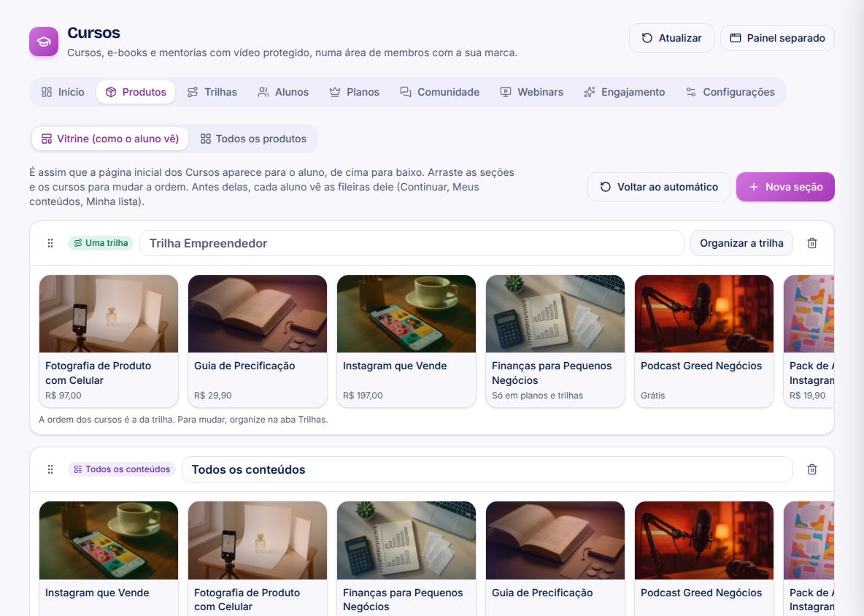The height and width of the screenshot is (616, 864).
Task: Open Guia de Precificação thumbnail in Trilha Empreendedor
Action: (x=258, y=314)
